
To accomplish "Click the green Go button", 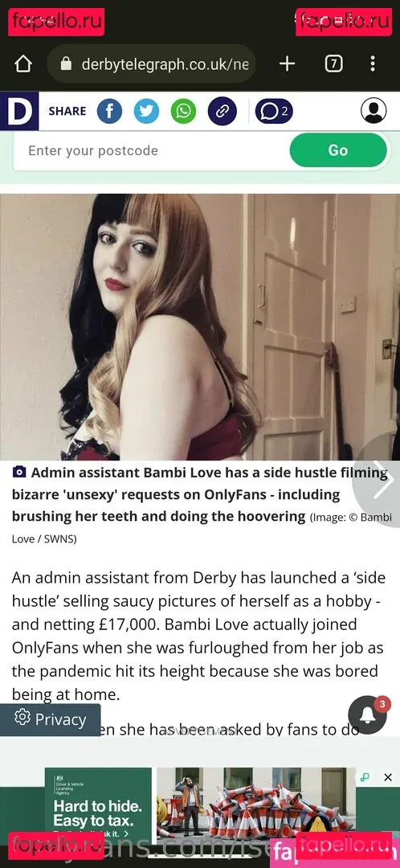I will tap(338, 150).
